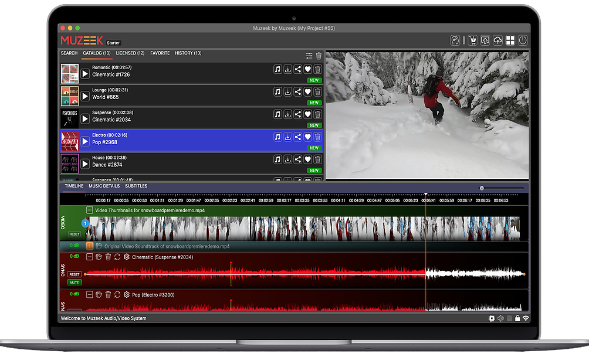Toggle favorite heart for Pop #2968
The height and width of the screenshot is (364, 589).
click(x=307, y=137)
